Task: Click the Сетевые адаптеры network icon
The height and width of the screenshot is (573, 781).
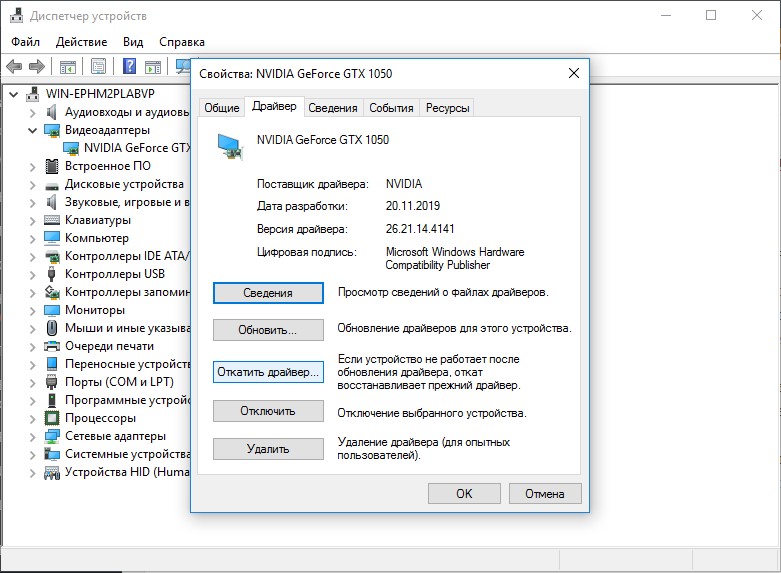Action: pyautogui.click(x=52, y=436)
